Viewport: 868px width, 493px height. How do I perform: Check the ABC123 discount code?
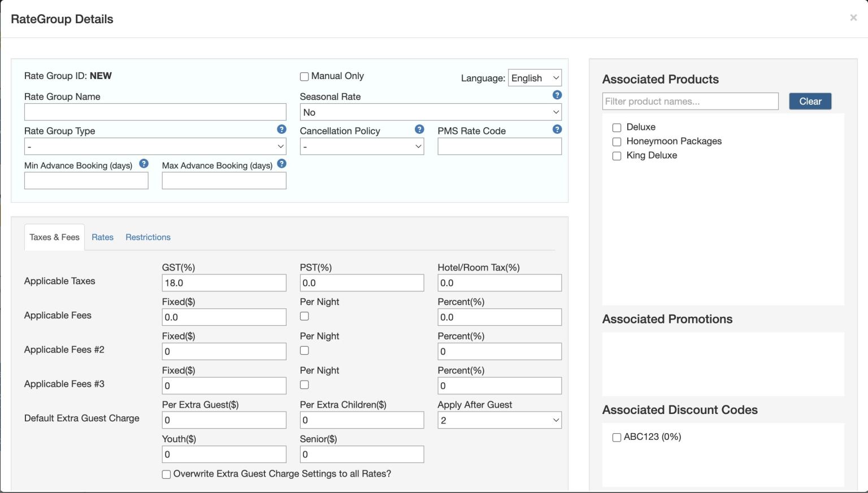[617, 437]
